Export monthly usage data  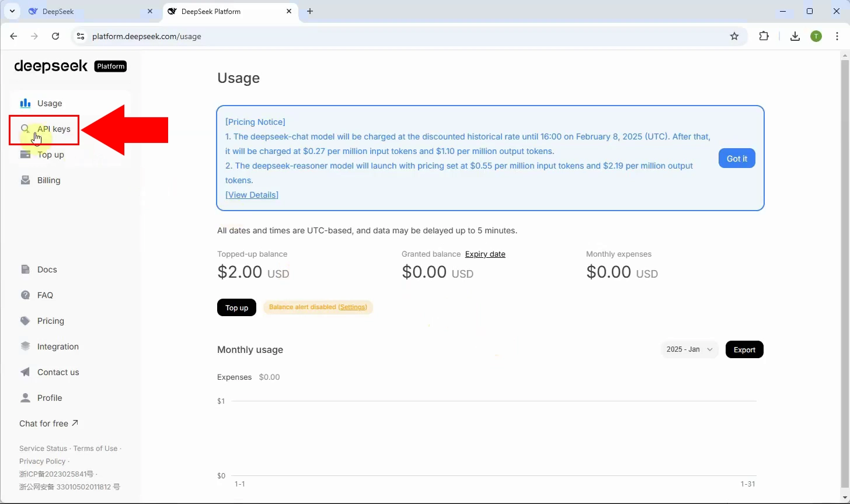coord(744,349)
